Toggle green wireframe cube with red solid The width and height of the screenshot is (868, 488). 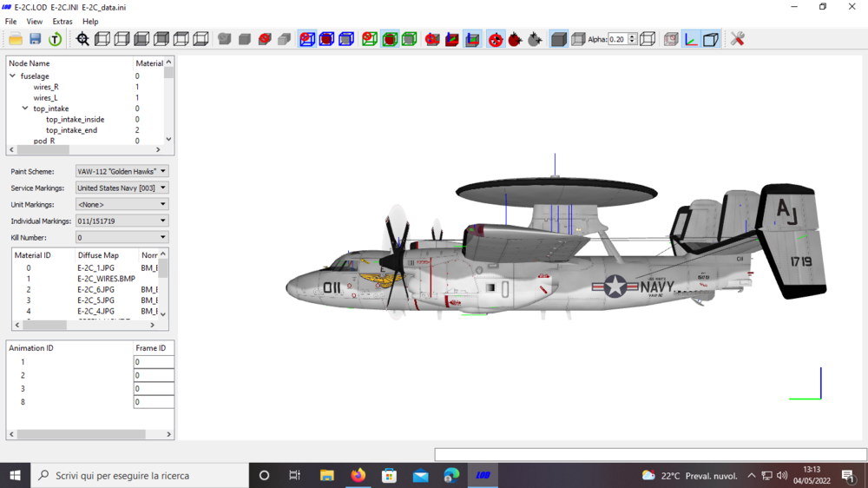390,39
